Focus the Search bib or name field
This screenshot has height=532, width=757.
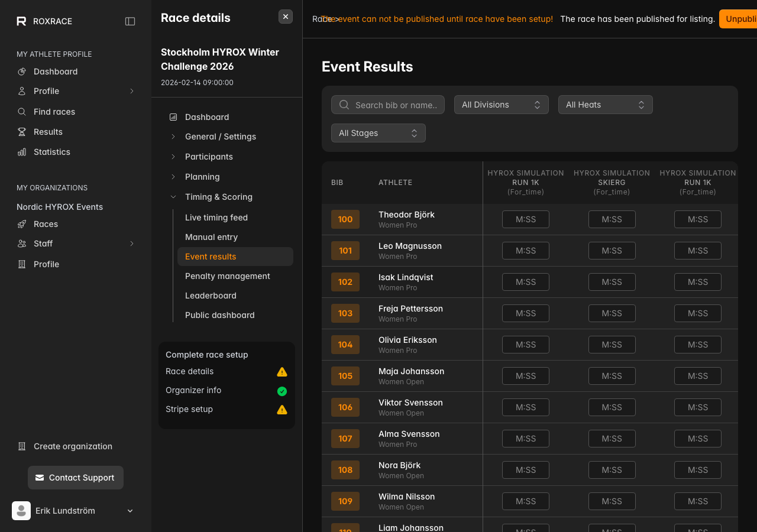pos(388,105)
